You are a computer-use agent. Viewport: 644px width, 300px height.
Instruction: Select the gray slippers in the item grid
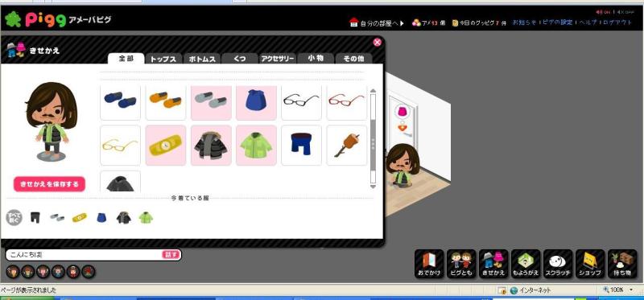click(211, 103)
